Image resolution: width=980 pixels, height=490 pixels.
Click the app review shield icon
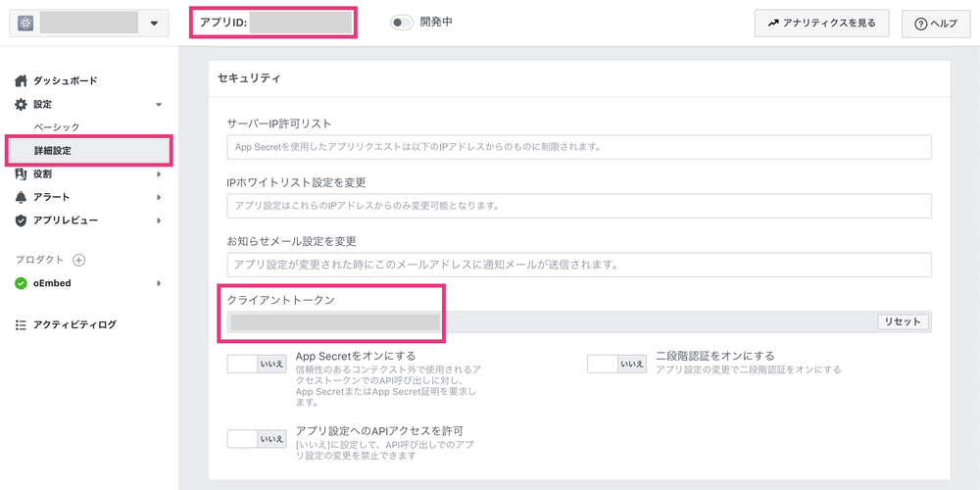[x=22, y=220]
